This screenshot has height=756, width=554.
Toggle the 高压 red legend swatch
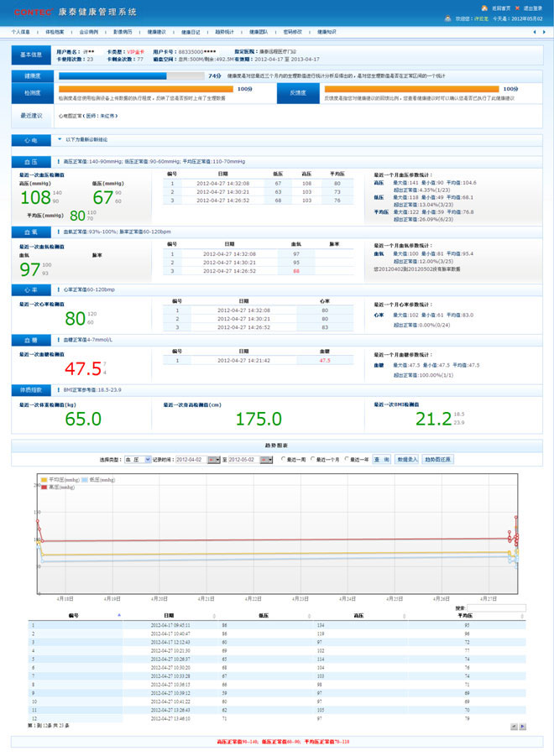coord(44,487)
